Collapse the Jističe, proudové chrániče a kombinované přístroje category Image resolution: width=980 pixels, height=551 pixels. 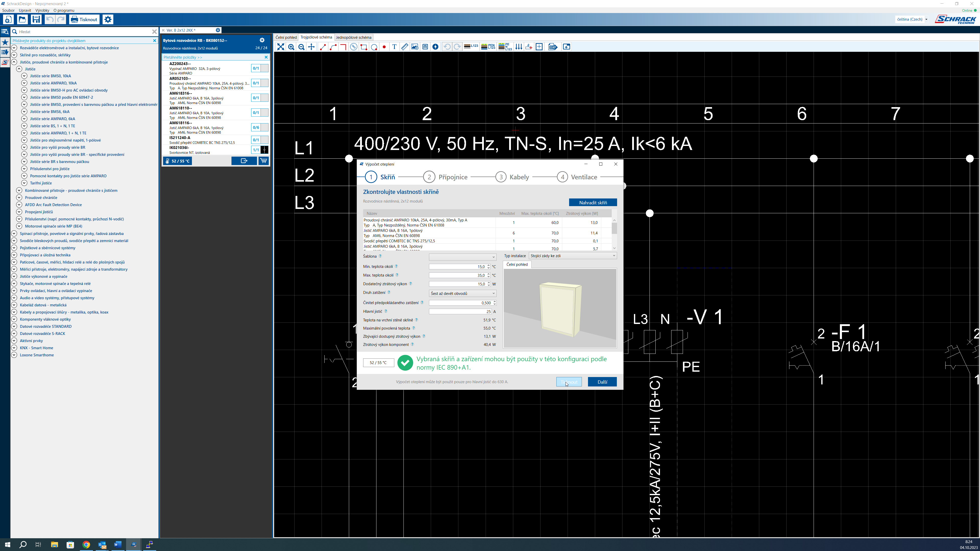point(14,62)
